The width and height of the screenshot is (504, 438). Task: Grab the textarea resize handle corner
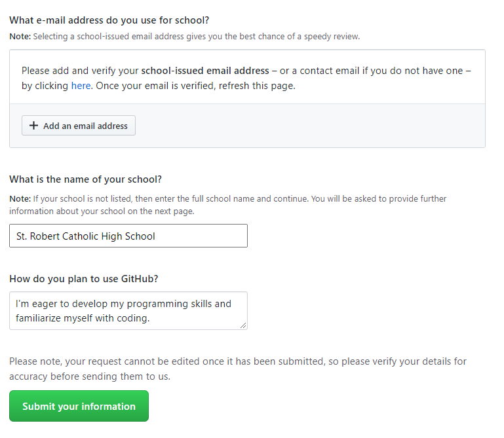(x=243, y=325)
